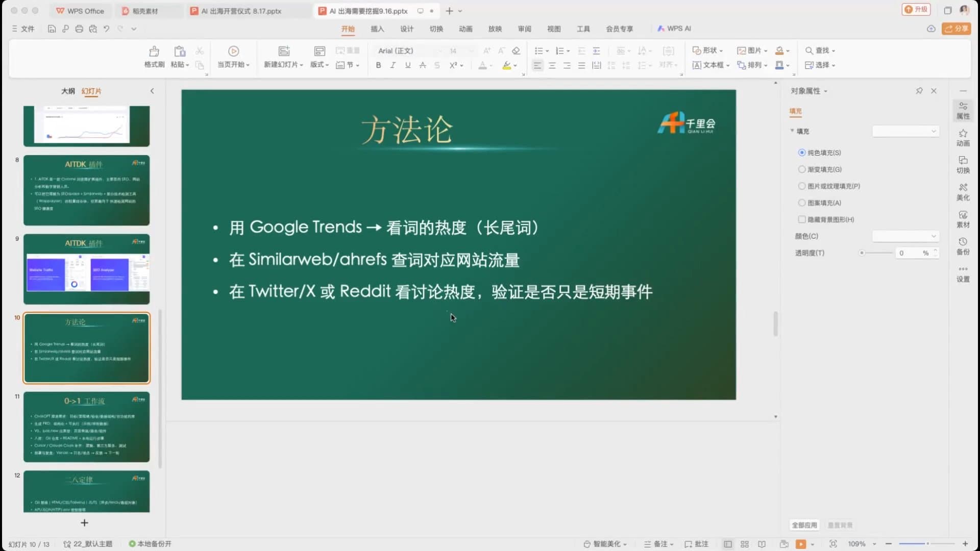
Task: Open the 颜色(C) dropdown
Action: click(x=905, y=236)
